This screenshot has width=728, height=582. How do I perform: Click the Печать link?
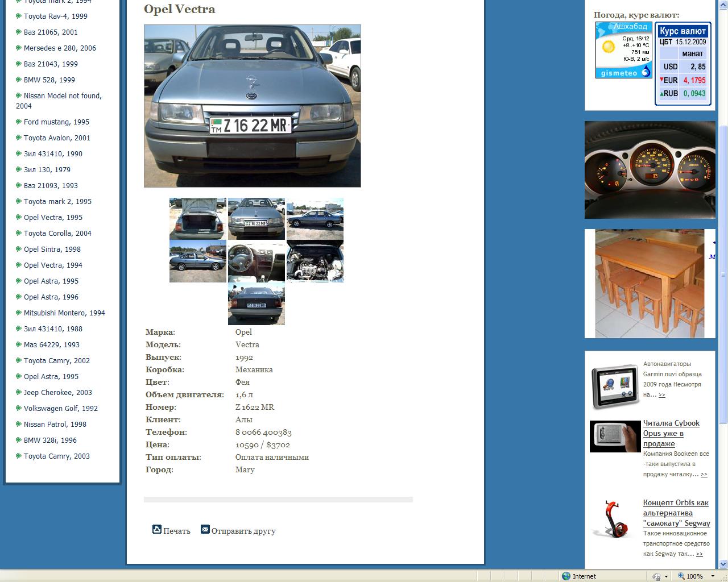click(177, 531)
